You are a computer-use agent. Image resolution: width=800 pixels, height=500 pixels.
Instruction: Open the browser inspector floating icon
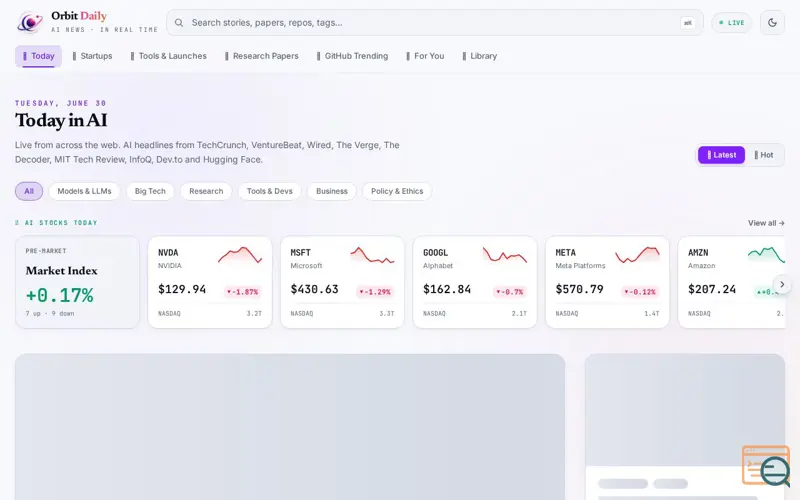(x=766, y=466)
